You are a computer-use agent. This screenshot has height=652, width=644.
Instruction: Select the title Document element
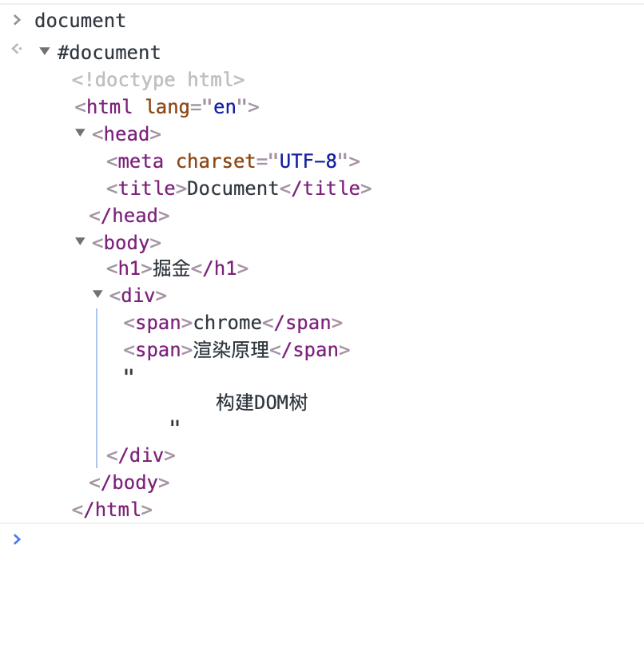pyautogui.click(x=239, y=189)
